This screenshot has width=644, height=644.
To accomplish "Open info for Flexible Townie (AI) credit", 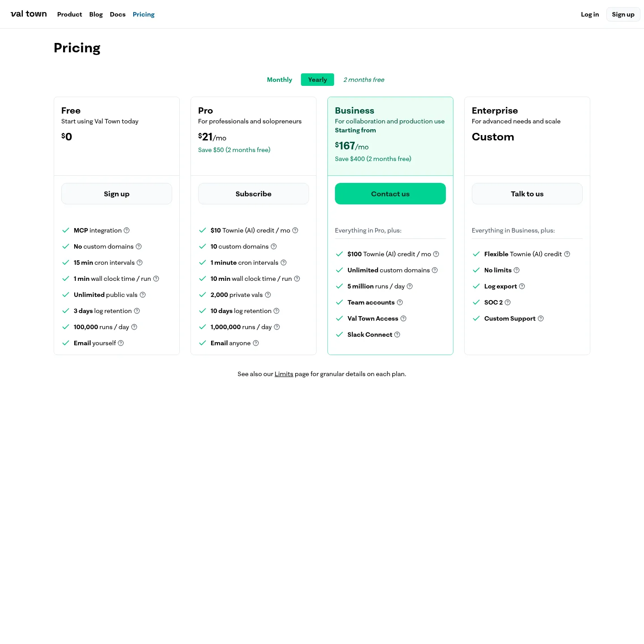I will pos(567,254).
